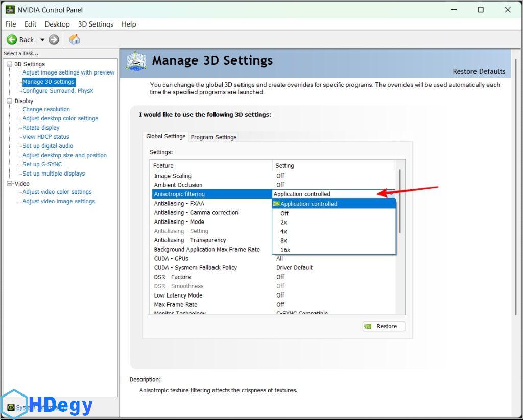Click the Manage 3D Settings header icon
523x420 pixels.
pos(136,61)
